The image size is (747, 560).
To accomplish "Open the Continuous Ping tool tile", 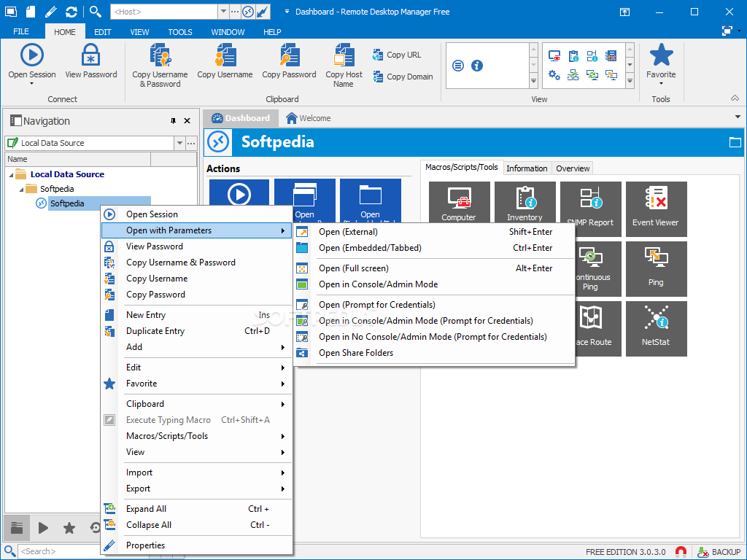I will [x=597, y=268].
